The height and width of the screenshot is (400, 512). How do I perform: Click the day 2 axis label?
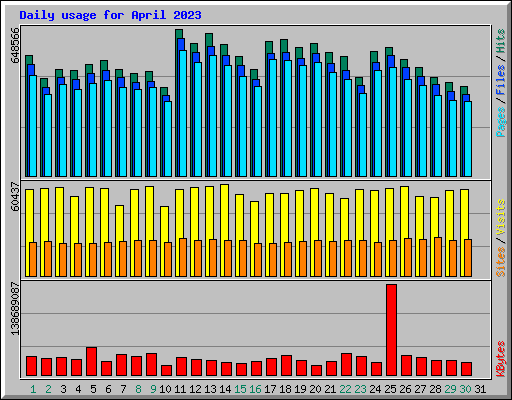(x=48, y=389)
